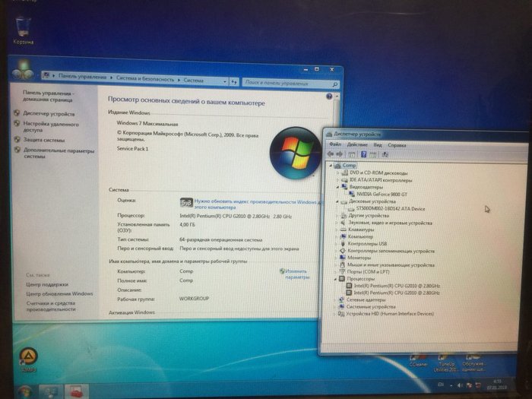Click Изменить параметры link
The width and height of the screenshot is (532, 399).
[296, 274]
